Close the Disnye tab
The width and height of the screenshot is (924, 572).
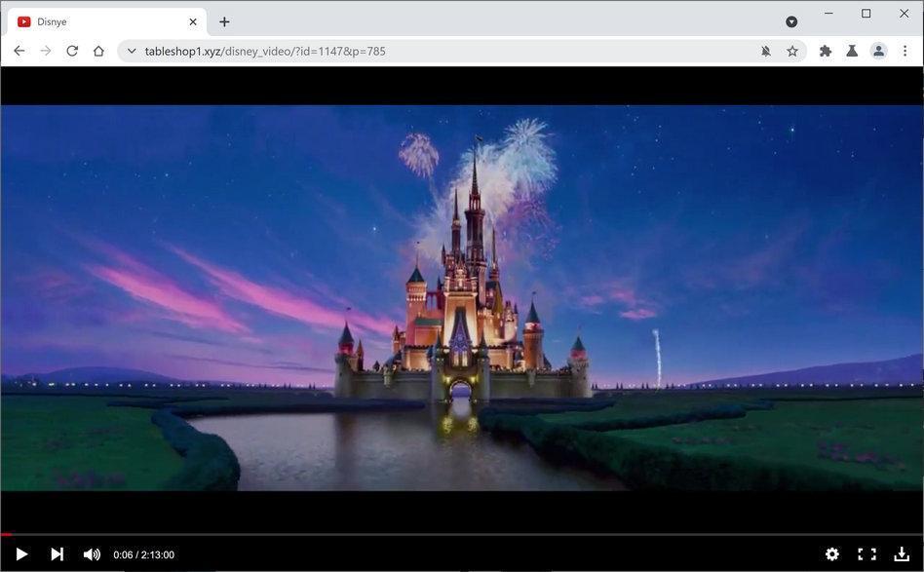point(193,21)
